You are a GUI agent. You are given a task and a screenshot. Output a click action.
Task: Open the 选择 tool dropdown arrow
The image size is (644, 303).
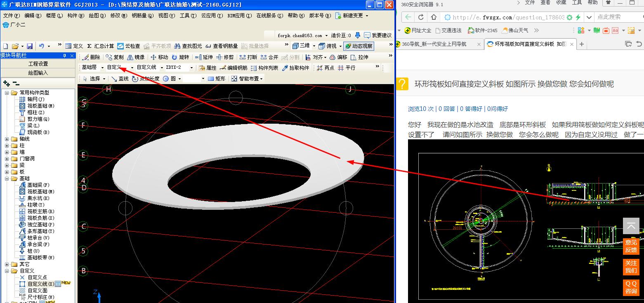click(104, 79)
